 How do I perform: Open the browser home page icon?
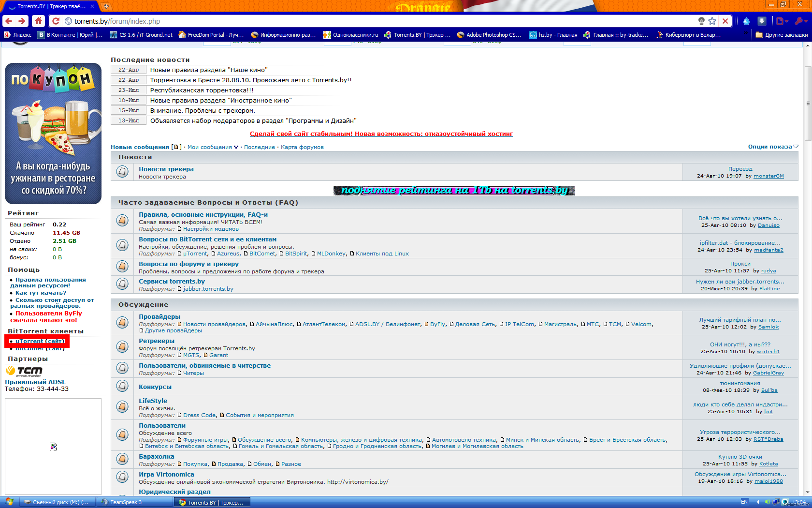[x=39, y=21]
